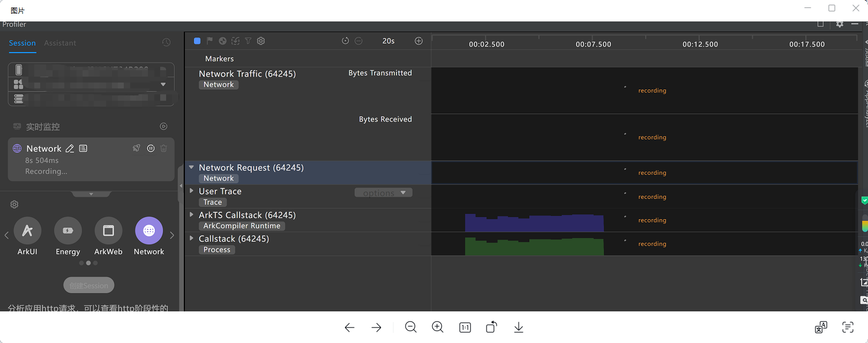This screenshot has width=868, height=343.
Task: Open the User Trace options dropdown
Action: 384,192
